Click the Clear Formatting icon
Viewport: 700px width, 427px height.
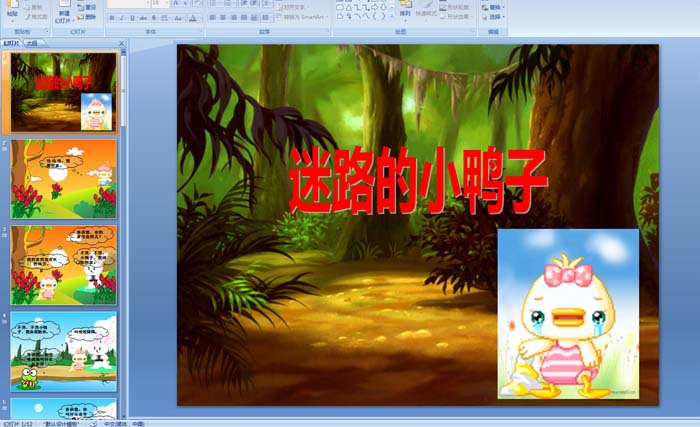[197, 3]
